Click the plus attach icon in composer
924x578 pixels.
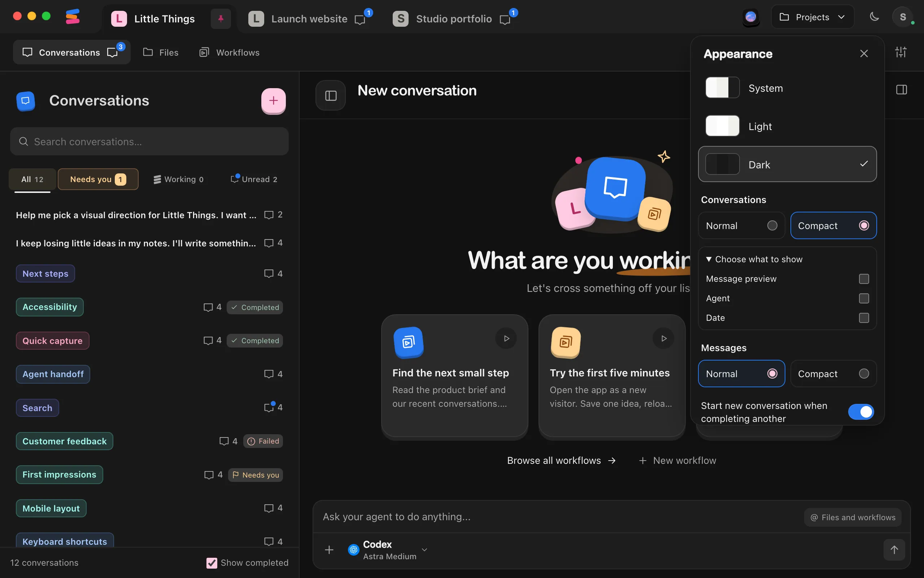pos(329,550)
